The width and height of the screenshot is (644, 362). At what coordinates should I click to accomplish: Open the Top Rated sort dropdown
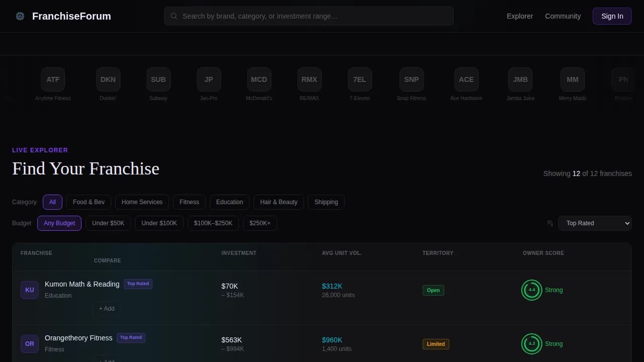tap(595, 223)
